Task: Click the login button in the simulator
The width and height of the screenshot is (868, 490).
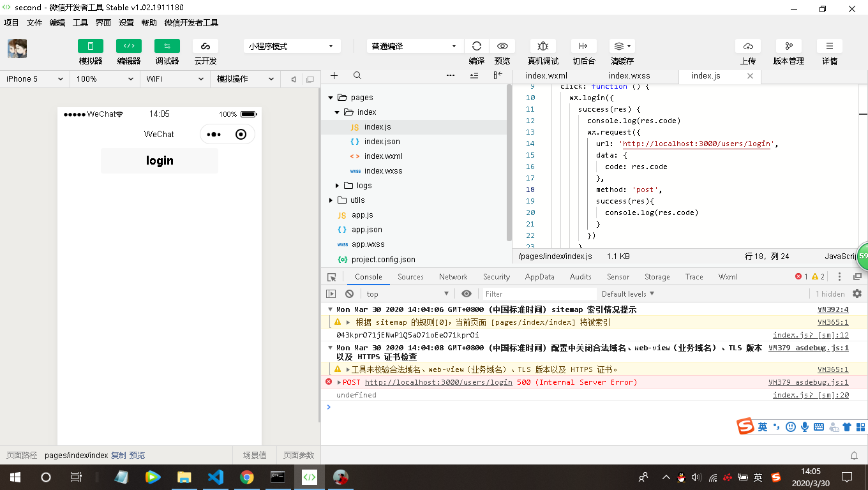Action: point(160,161)
